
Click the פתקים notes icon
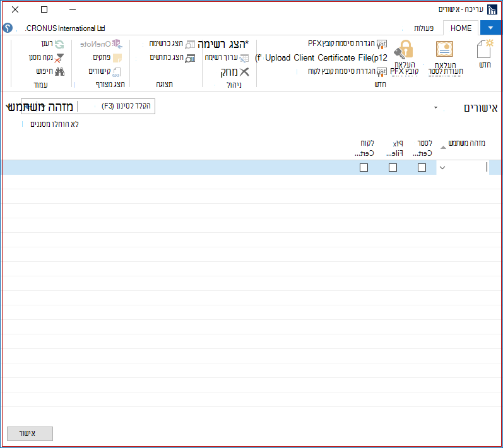tap(117, 58)
